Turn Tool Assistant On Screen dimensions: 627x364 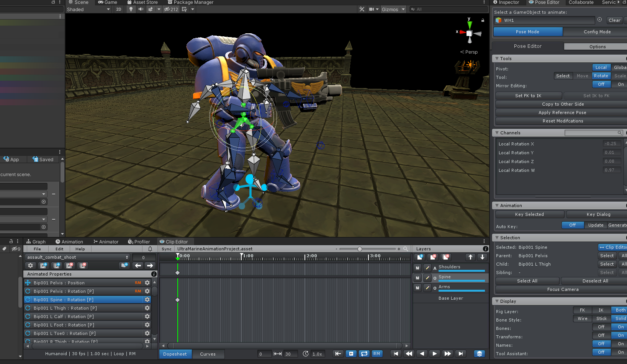620,352
